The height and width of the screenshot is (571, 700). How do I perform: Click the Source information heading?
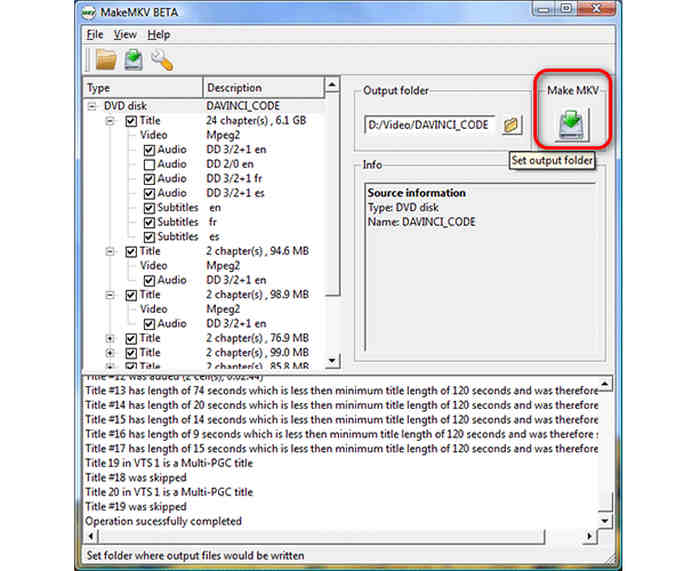[x=417, y=193]
